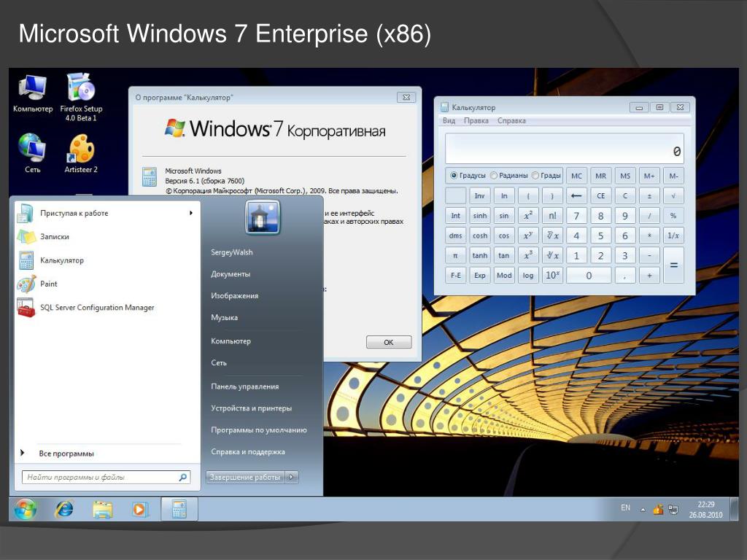This screenshot has width=747, height=560.
Task: Click the plus-minus sign key
Action: point(649,195)
